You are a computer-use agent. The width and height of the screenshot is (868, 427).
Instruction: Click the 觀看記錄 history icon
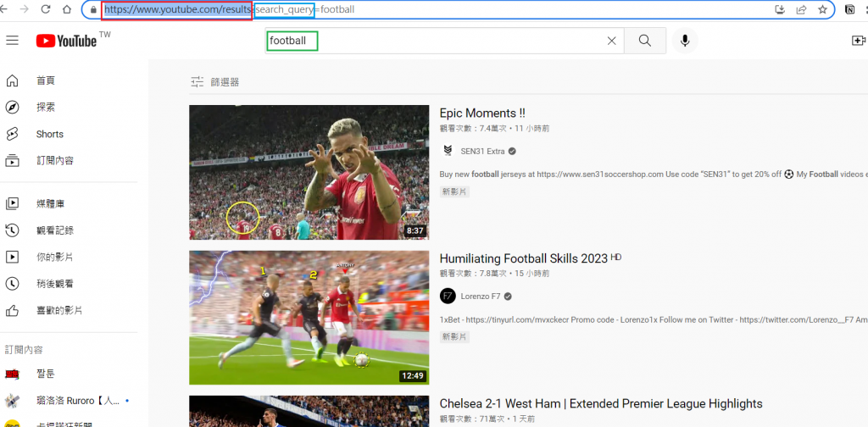point(12,230)
